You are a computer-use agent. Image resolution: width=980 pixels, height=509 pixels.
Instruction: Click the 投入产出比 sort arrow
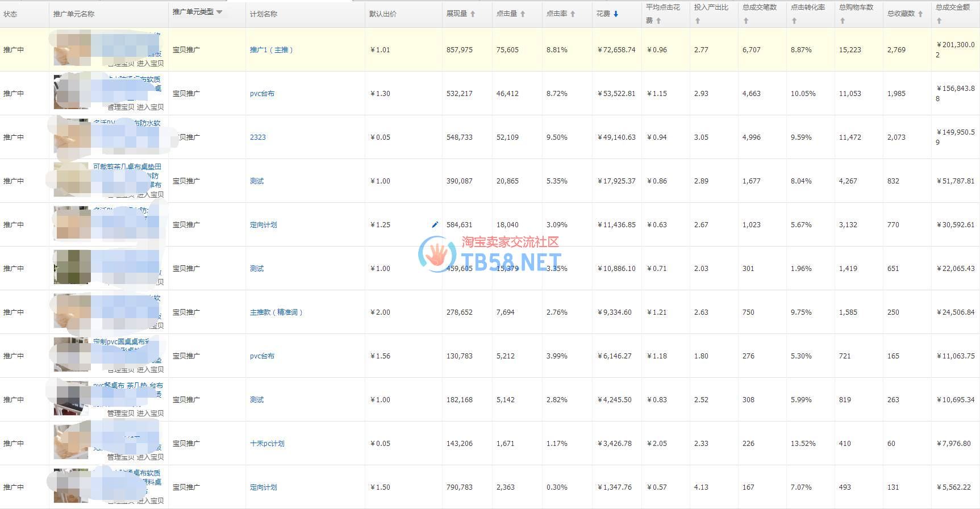point(697,21)
